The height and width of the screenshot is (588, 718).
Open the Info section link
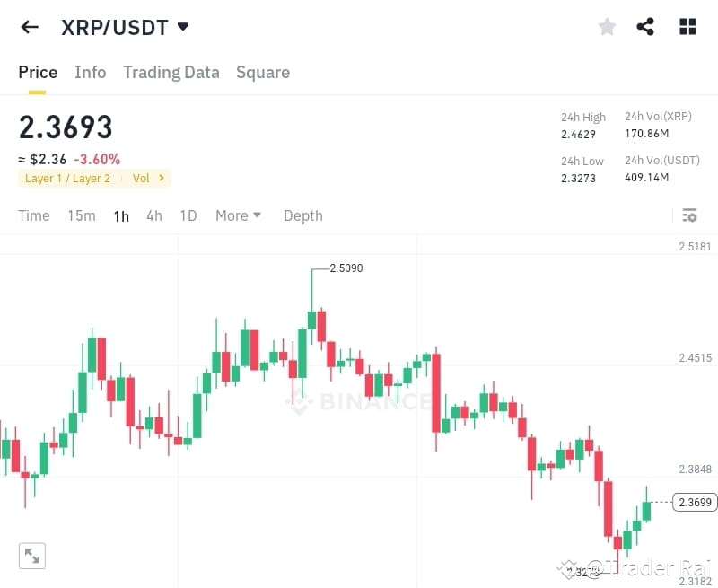[90, 72]
